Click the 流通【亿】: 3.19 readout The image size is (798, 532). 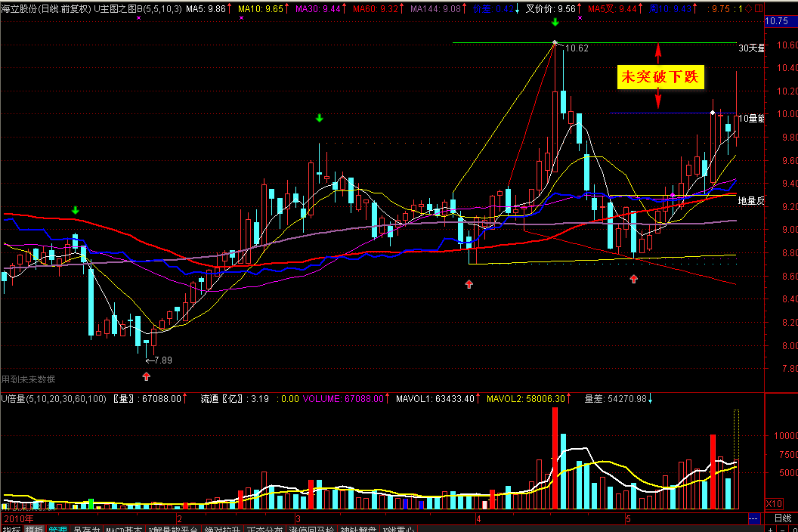tap(234, 398)
